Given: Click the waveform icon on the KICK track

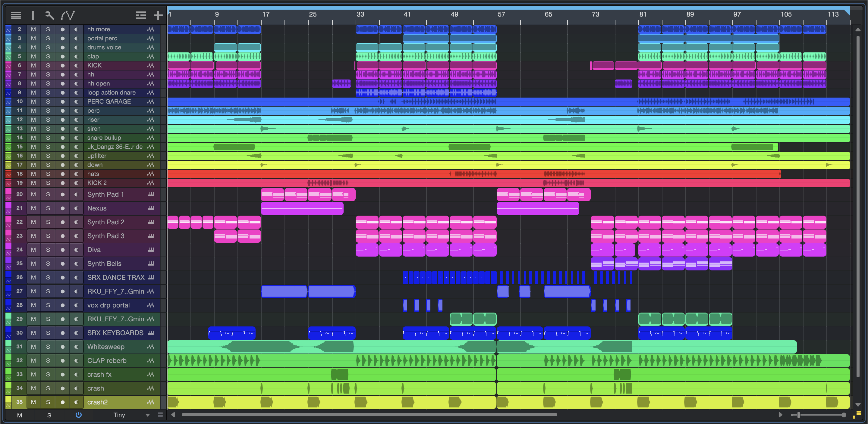Looking at the screenshot, I should (151, 65).
